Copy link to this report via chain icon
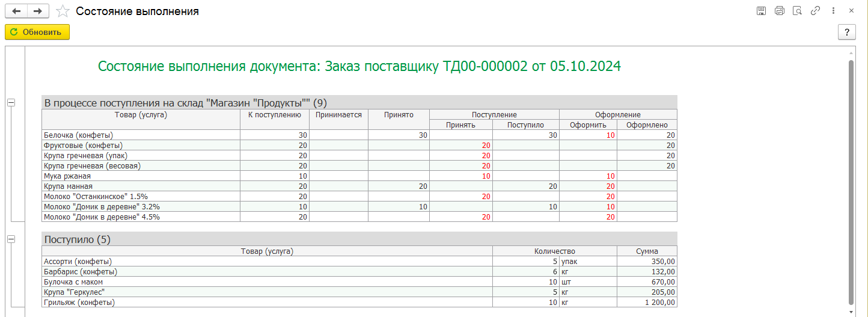This screenshot has width=868, height=317. pyautogui.click(x=816, y=11)
